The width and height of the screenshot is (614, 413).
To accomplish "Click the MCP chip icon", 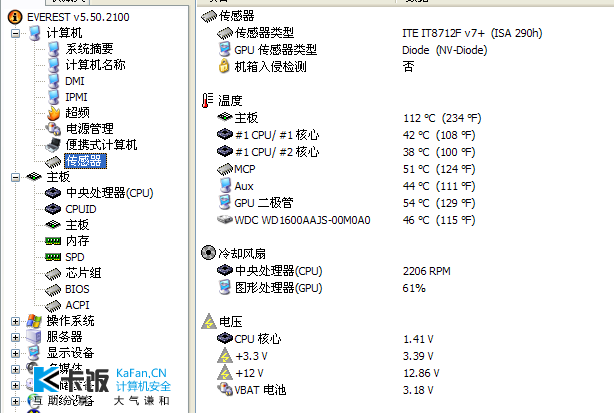I will pos(225,169).
